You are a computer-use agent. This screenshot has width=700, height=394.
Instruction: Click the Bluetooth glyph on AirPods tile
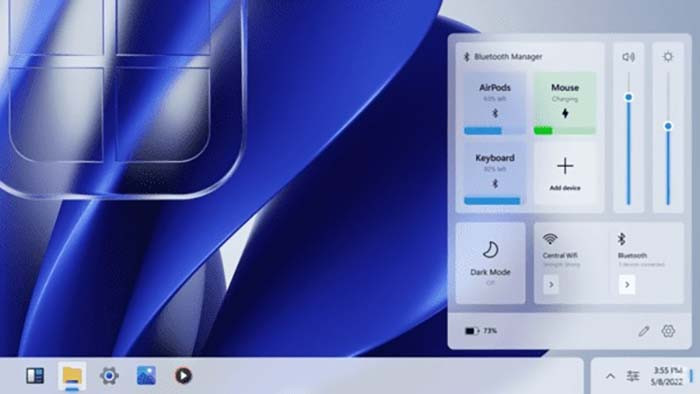[495, 113]
